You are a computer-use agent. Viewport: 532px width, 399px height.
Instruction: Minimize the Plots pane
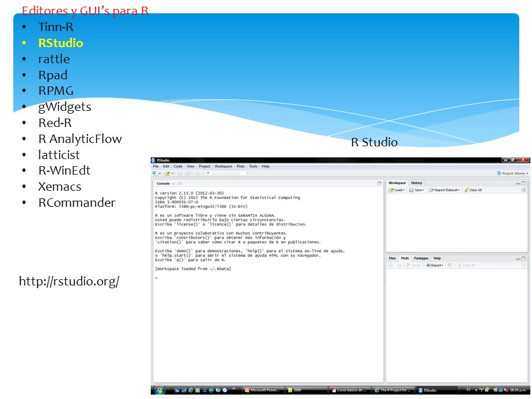[x=518, y=259]
